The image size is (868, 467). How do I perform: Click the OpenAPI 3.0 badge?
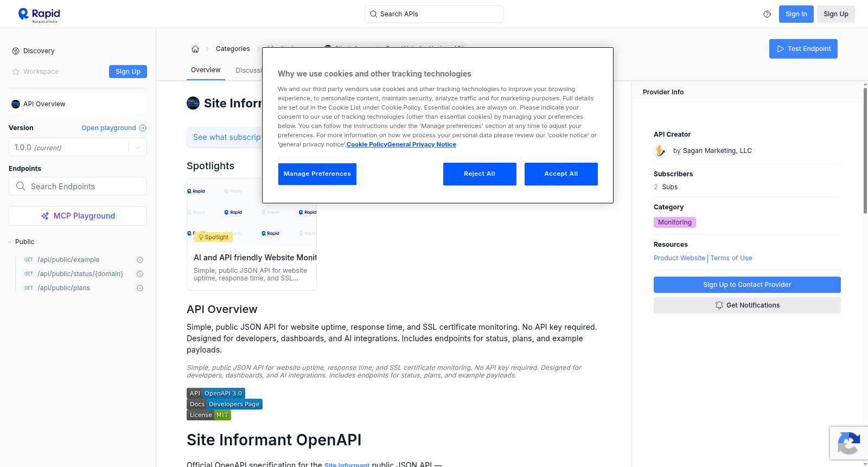(x=216, y=393)
